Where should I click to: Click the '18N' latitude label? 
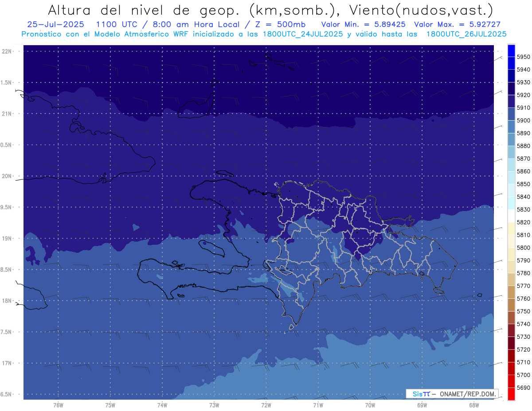(x=8, y=301)
